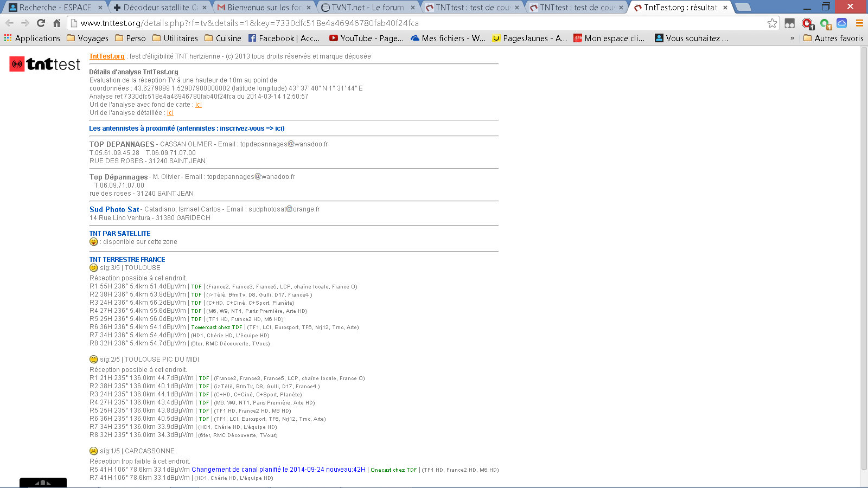Open a new browser tab

[743, 7]
